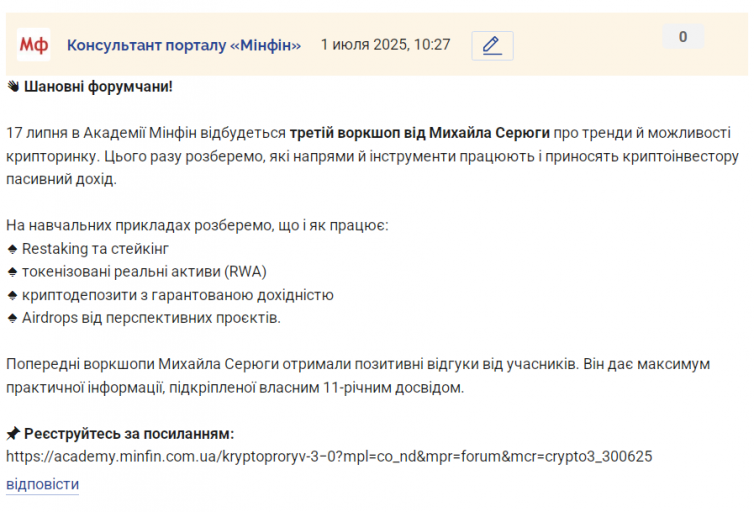Click the post timestamp 1 июля 2025, 10:27
The image size is (754, 512).
click(386, 45)
